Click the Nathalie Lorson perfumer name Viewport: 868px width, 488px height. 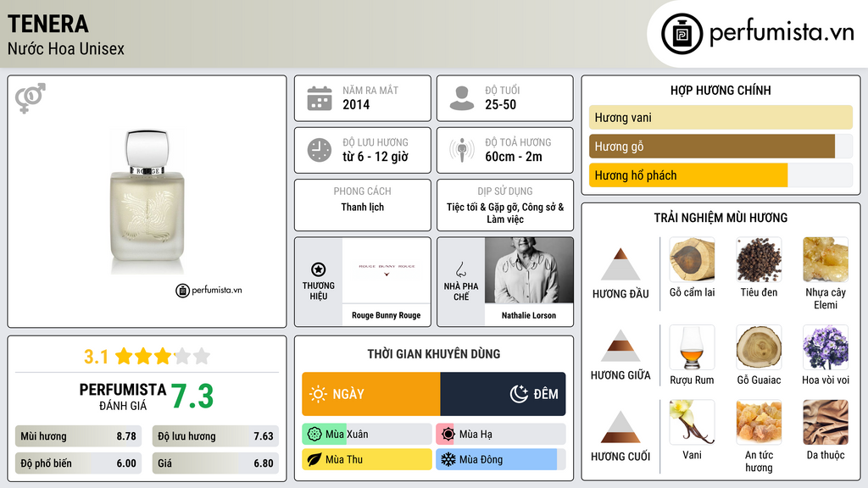529,315
